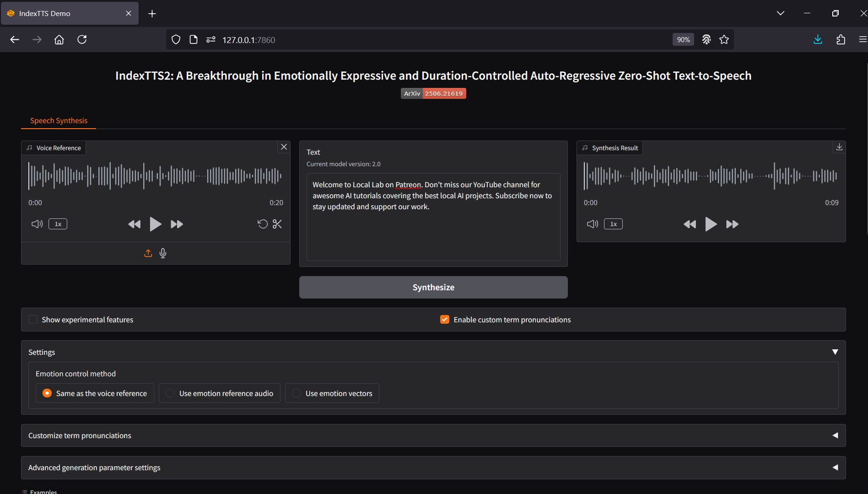Rewind the Synthesis Result audio
868x494 pixels.
690,224
